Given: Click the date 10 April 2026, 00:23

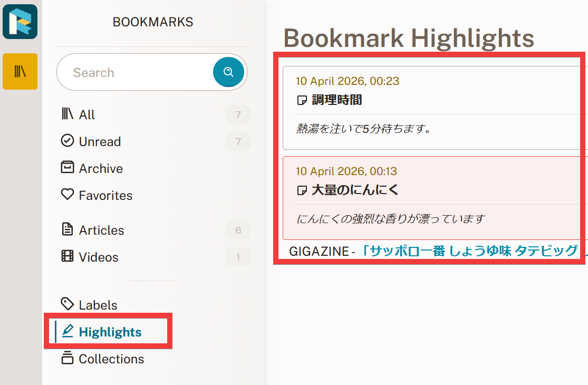Looking at the screenshot, I should (x=347, y=81).
